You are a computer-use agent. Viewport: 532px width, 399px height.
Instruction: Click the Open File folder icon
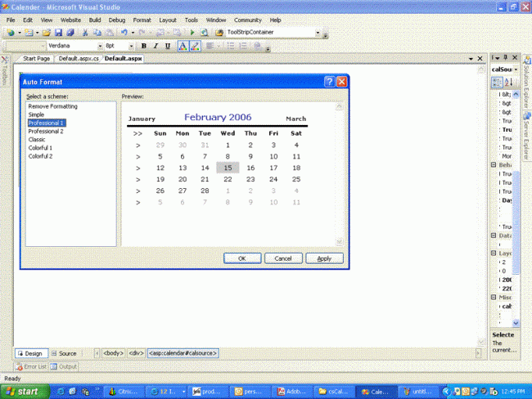(47, 33)
